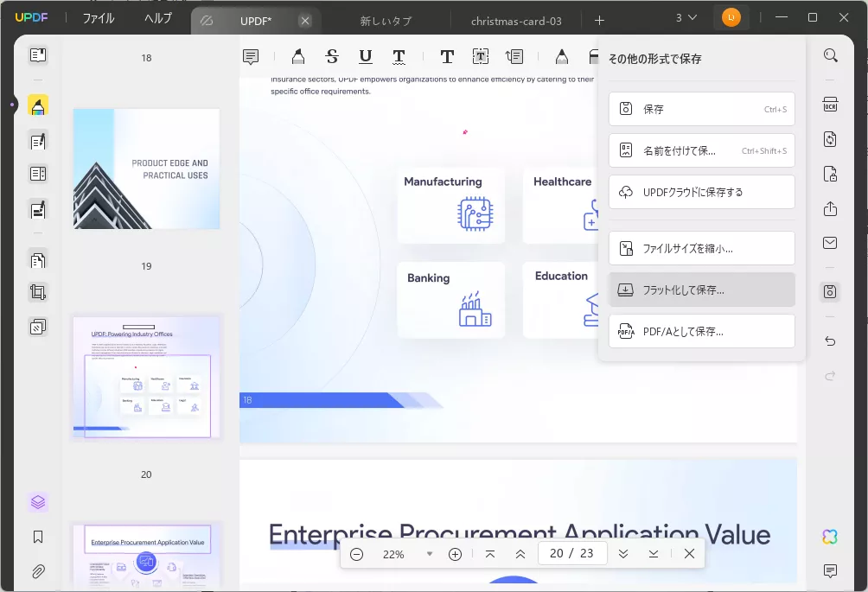Viewport: 868px width, 592px height.
Task: Choose PDF/Aとして保存 option
Action: [x=702, y=331]
